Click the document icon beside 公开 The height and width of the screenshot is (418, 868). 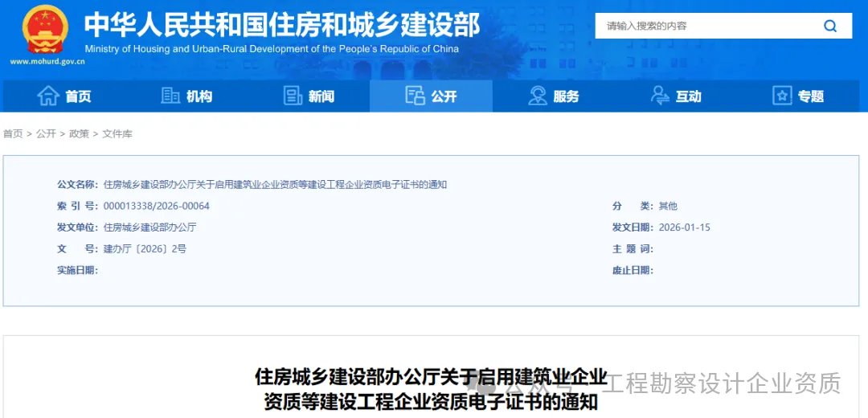point(416,96)
